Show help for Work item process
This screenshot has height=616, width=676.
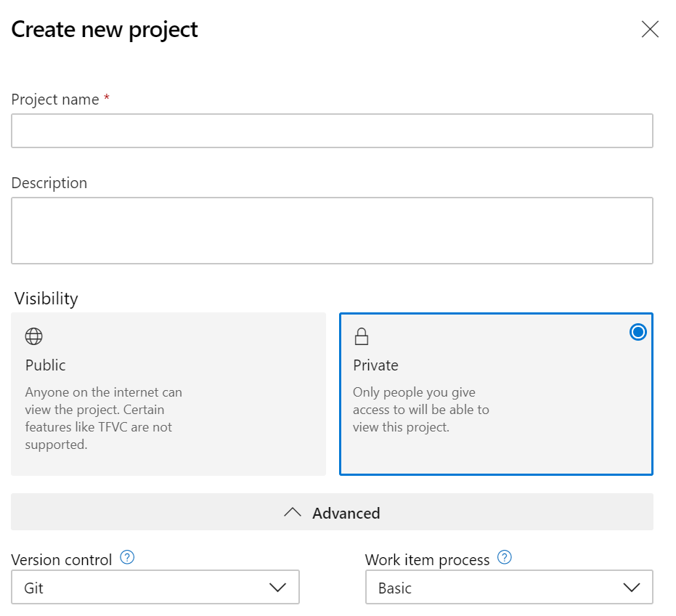pos(505,558)
